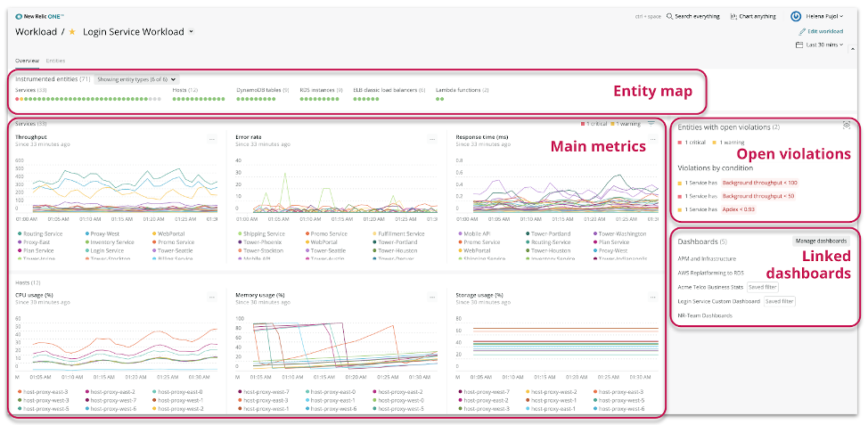Click Background throughput < 100 condition
The height and width of the screenshot is (425, 868).
click(x=760, y=183)
